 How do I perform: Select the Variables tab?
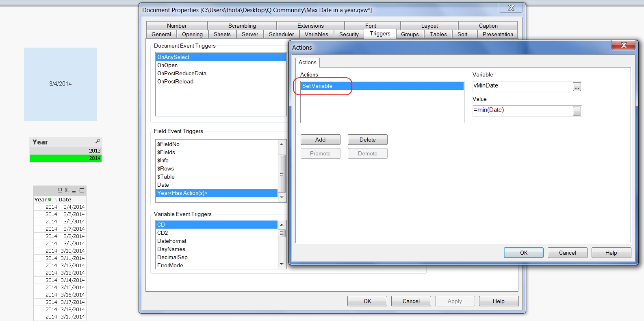(x=317, y=34)
